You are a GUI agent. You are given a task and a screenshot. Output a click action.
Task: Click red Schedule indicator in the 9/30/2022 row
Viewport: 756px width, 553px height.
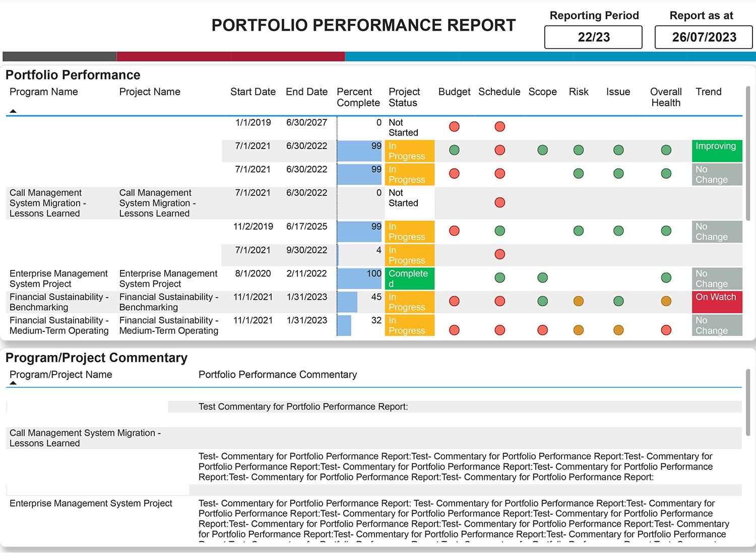click(x=499, y=254)
